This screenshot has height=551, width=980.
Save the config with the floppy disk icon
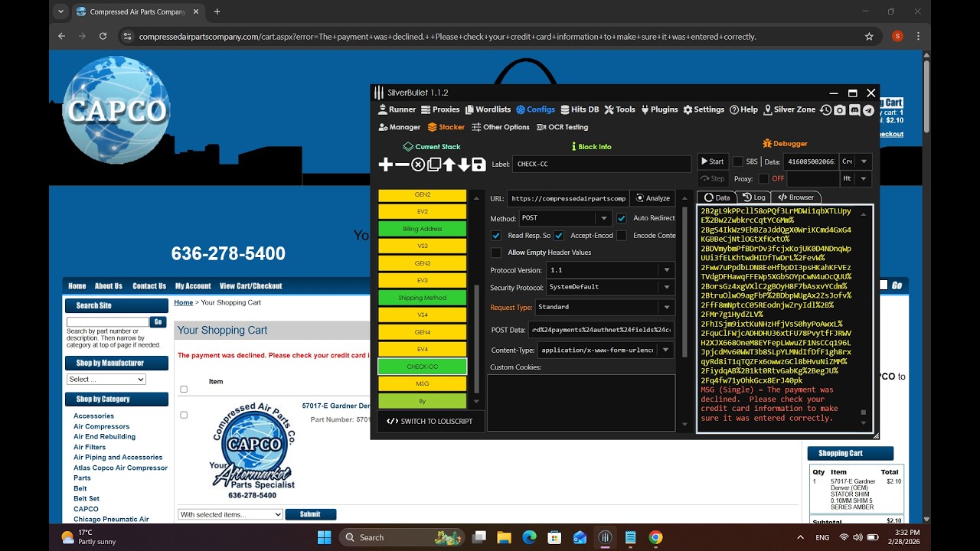(x=479, y=165)
